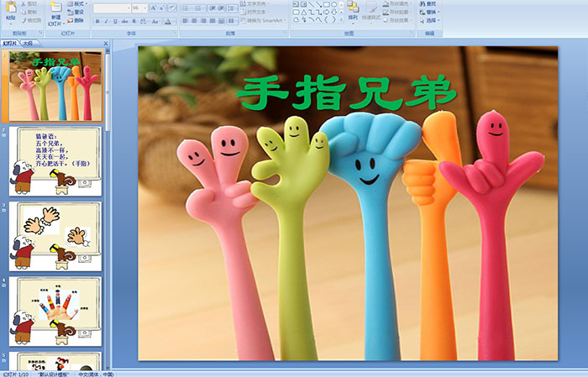Switch to Outline (大纲) pane tab

pos(28,44)
